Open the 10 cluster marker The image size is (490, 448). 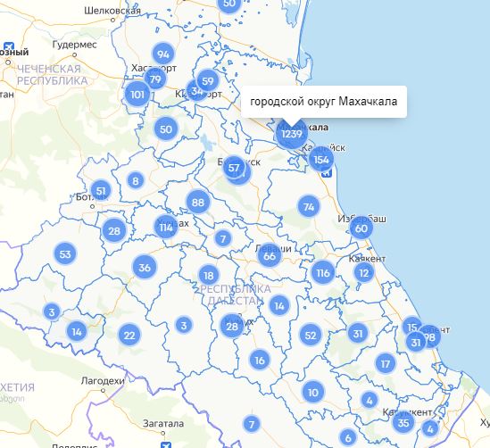point(313,392)
